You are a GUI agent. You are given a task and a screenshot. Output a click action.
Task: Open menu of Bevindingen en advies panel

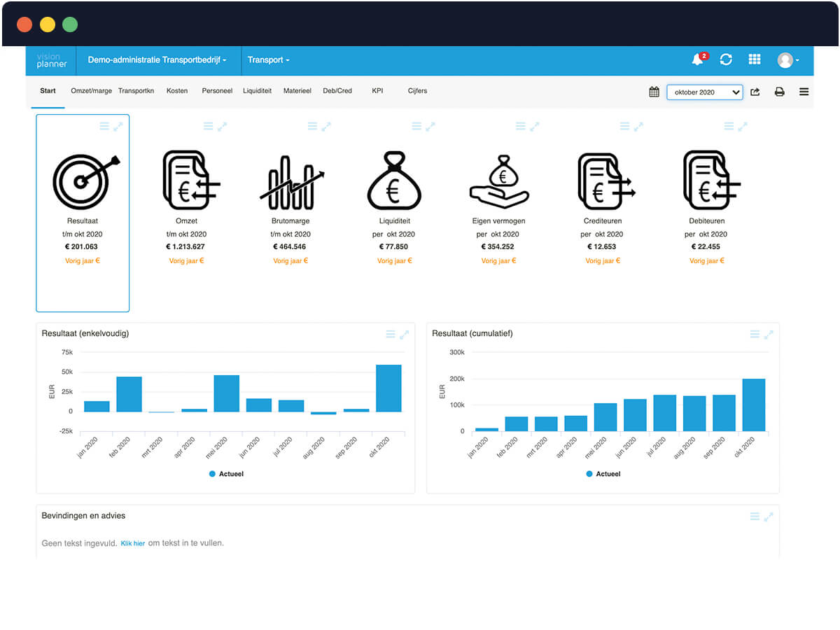[x=755, y=517]
